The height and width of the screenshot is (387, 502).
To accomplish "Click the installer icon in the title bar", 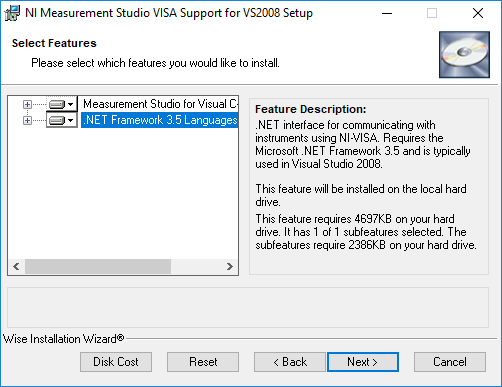I will [x=12, y=13].
